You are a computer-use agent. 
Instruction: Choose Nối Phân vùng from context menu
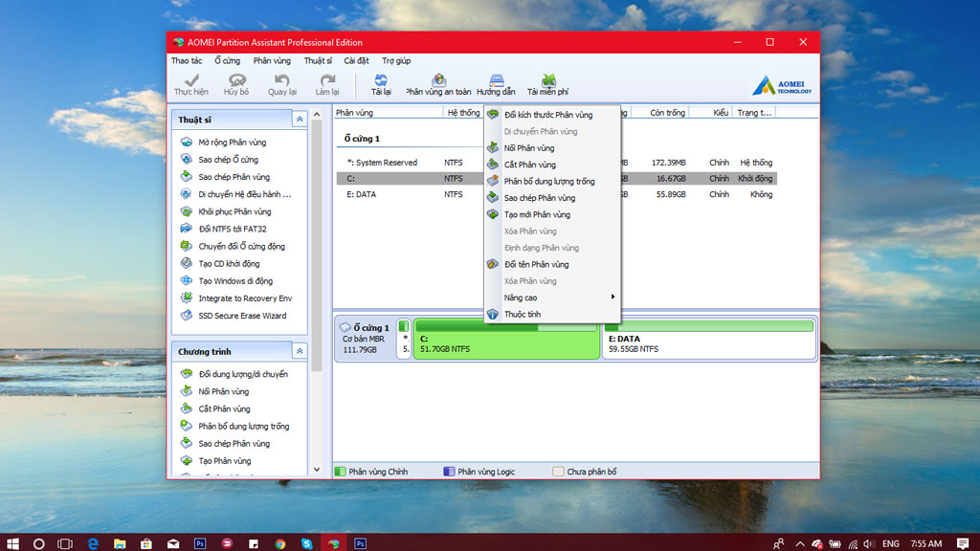pyautogui.click(x=552, y=148)
